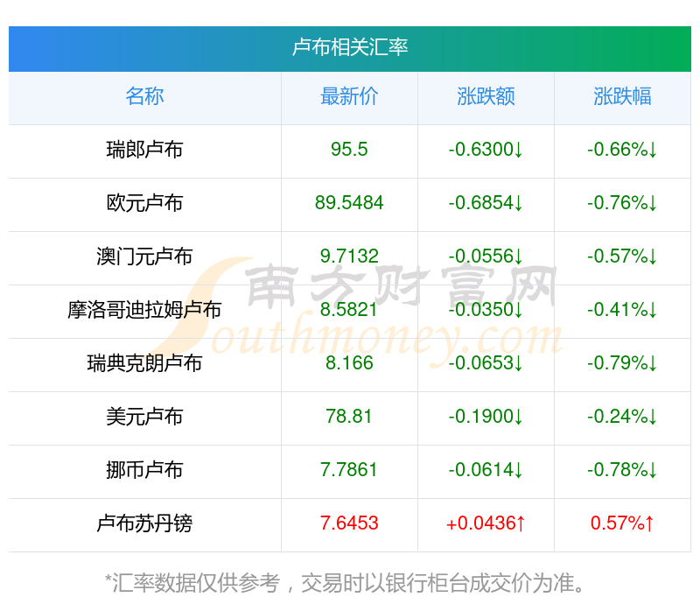Click the -0.6854↓ change amount

(x=486, y=203)
